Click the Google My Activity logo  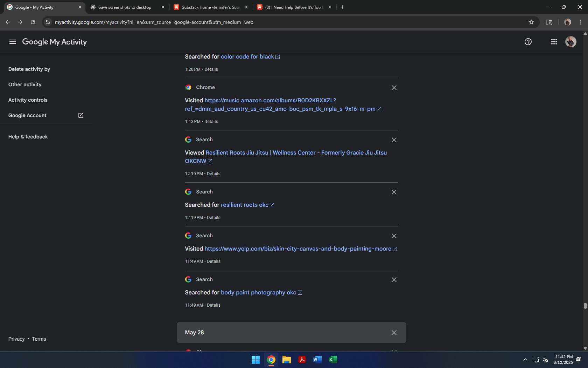[x=55, y=42]
